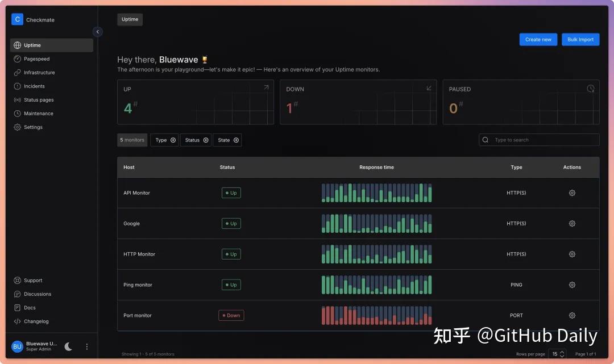Open the Status filter dropdown

coord(196,140)
